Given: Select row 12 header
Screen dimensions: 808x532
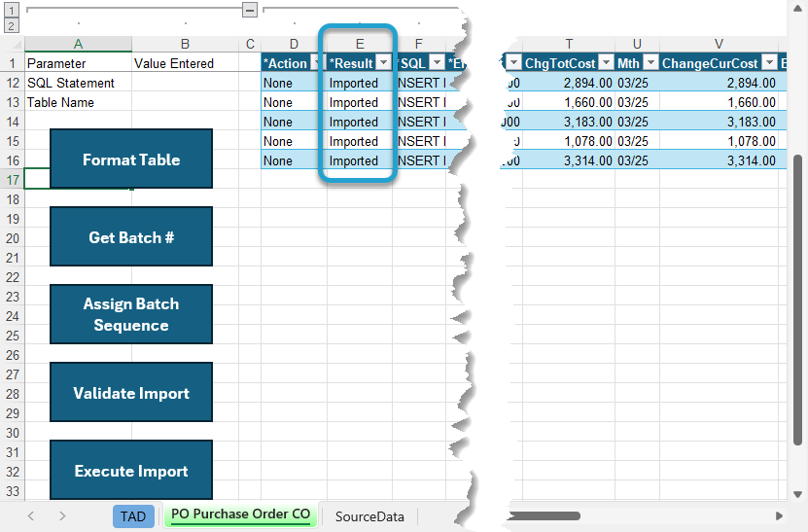Looking at the screenshot, I should click(13, 83).
